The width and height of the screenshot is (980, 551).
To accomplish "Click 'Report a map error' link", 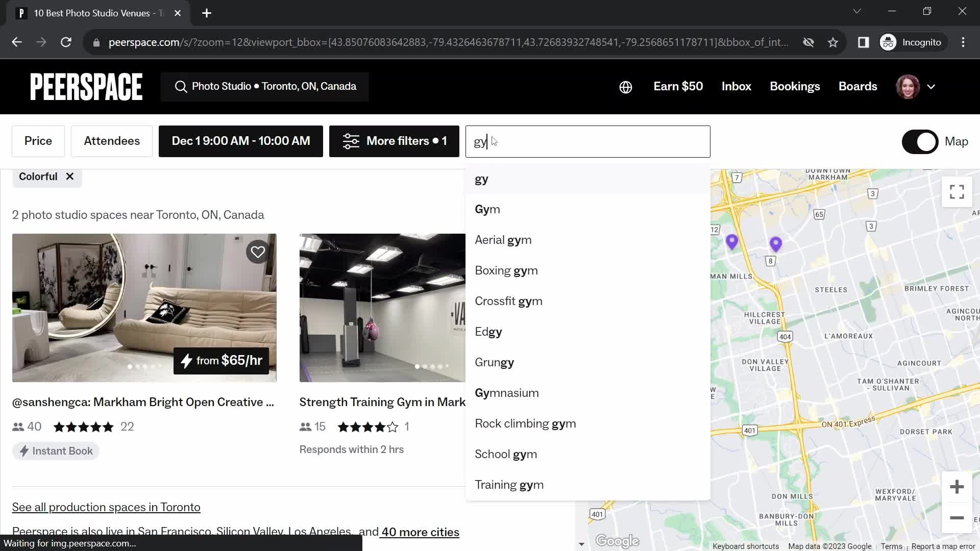I will 943,546.
